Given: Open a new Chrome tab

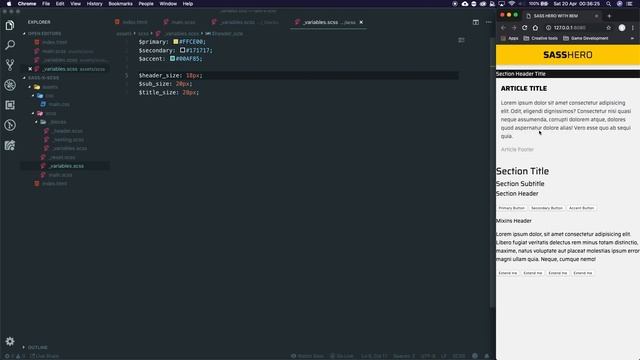Looking at the screenshot, I should pos(609,16).
